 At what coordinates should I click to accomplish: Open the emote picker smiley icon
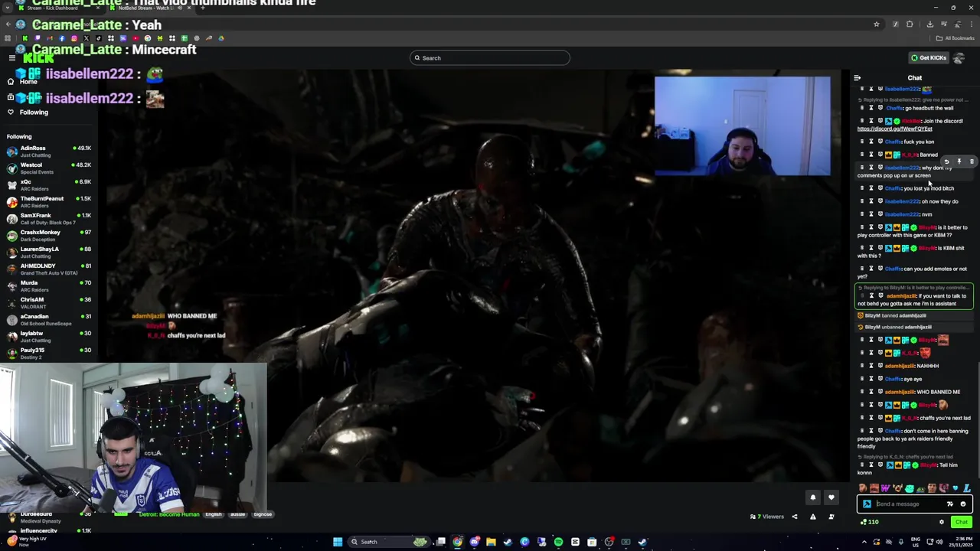pos(963,504)
